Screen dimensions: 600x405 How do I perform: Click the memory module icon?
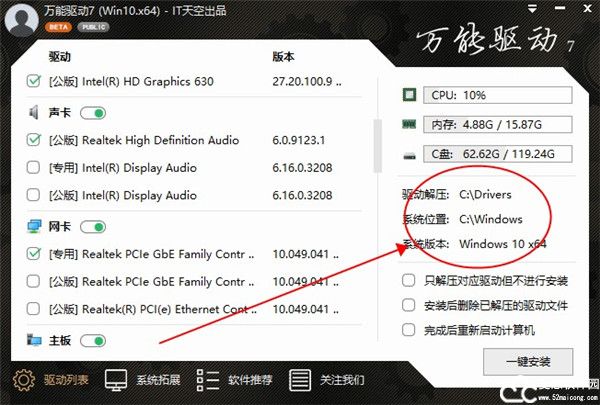point(409,124)
